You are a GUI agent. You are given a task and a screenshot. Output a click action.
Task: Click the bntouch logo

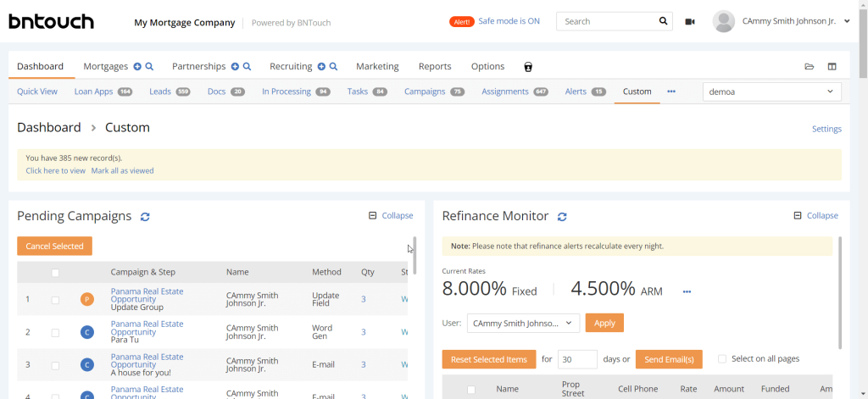51,21
